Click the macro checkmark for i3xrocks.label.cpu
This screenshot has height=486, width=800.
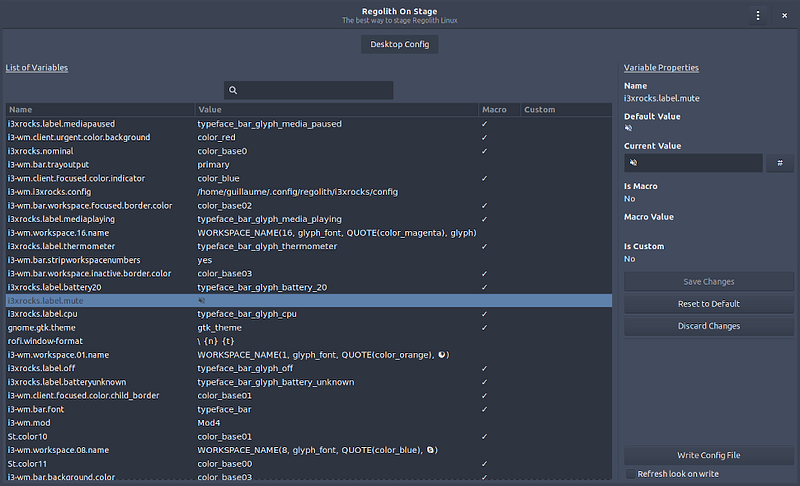tap(485, 314)
